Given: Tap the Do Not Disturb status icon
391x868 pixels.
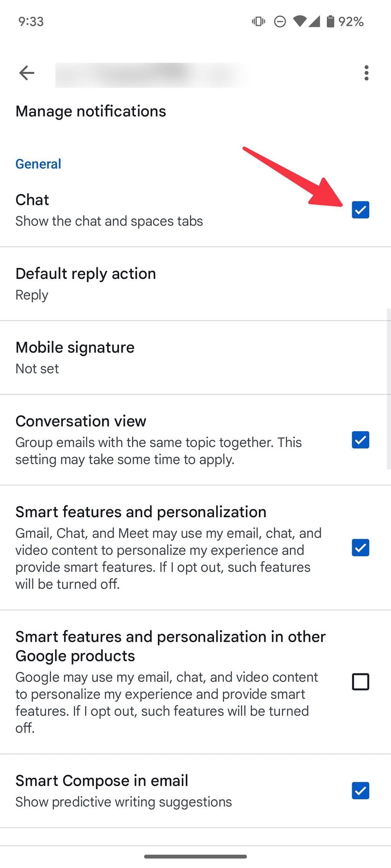Looking at the screenshot, I should point(280,21).
